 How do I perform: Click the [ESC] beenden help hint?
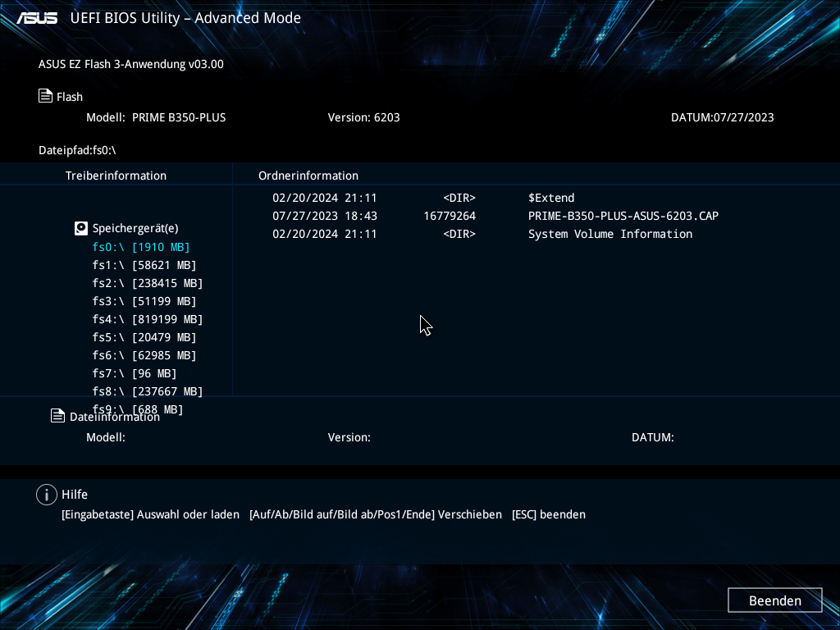tap(549, 515)
